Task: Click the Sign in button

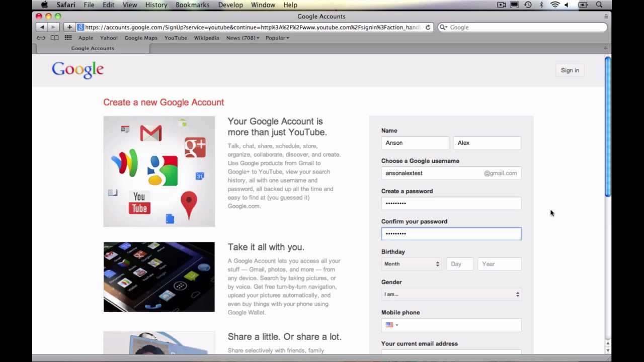Action: pyautogui.click(x=570, y=70)
